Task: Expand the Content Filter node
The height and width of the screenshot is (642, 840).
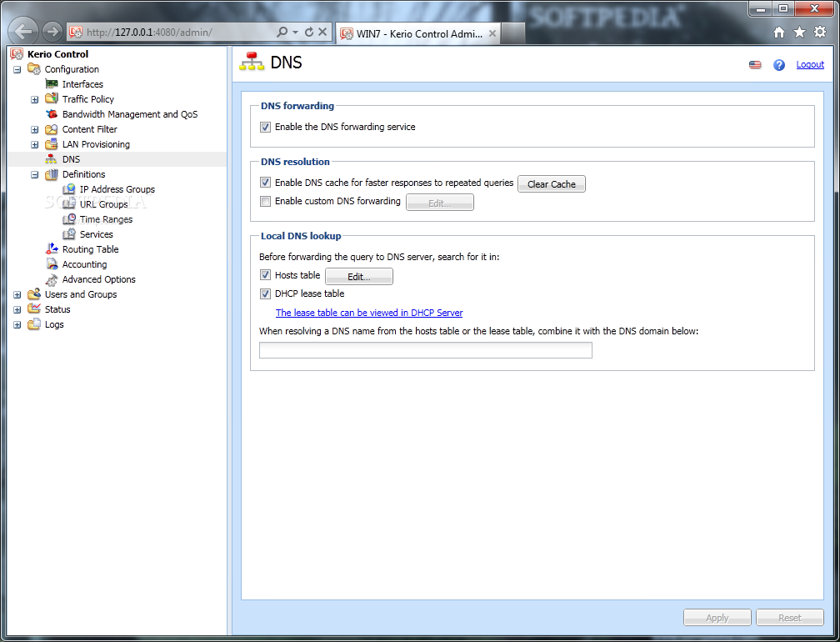Action: coord(35,130)
